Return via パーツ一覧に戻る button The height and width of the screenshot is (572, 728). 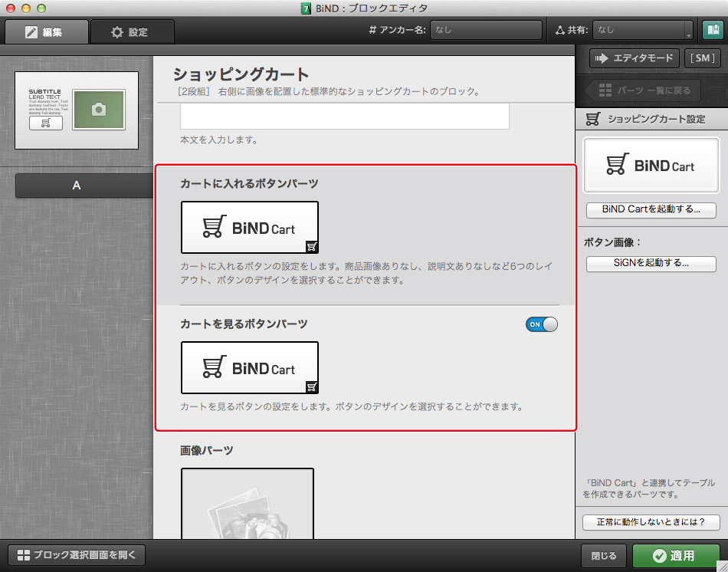[x=643, y=90]
